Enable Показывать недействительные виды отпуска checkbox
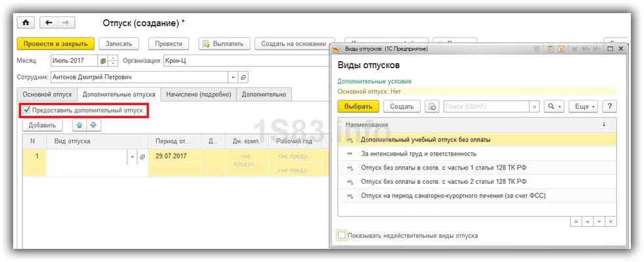 [x=341, y=236]
